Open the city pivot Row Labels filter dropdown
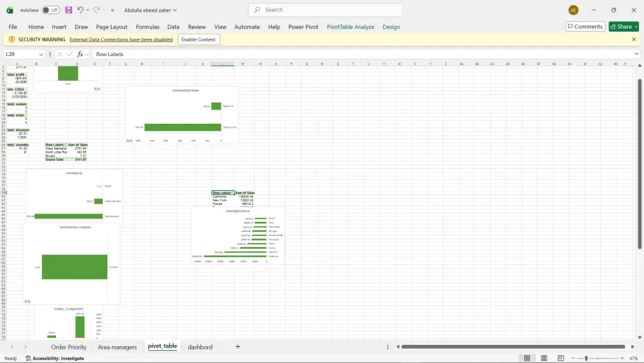The height and width of the screenshot is (363, 644). (x=65, y=144)
